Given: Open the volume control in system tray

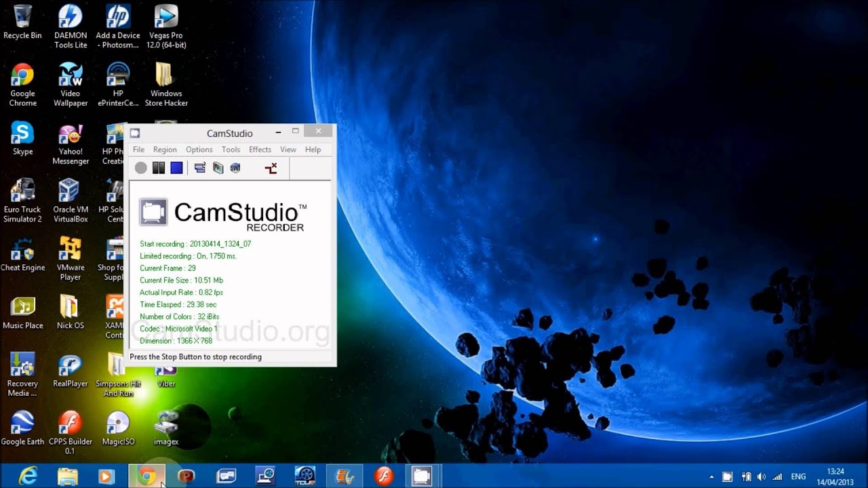Looking at the screenshot, I should click(x=762, y=476).
